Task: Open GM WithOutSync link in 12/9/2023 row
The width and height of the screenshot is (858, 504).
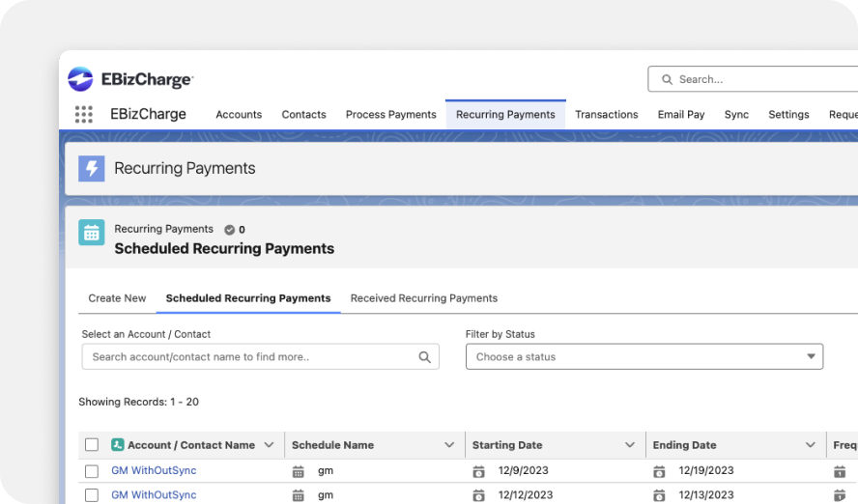Action: click(154, 470)
